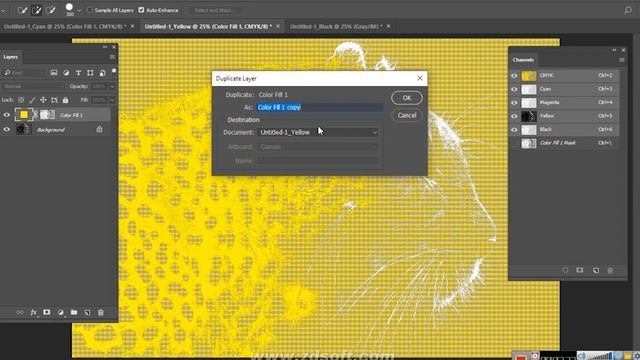Lock image pixels with brush icon
Viewport: 640px width, 360px height.
[32, 100]
